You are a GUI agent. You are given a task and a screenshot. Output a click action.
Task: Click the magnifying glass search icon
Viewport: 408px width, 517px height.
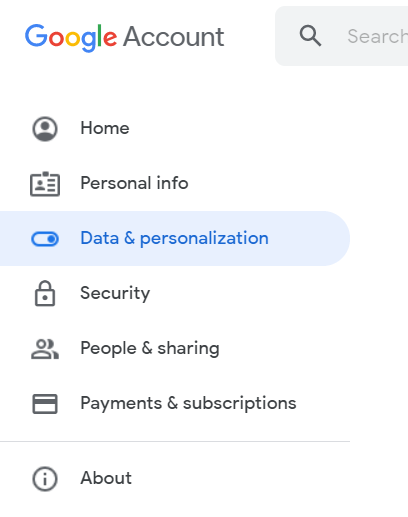point(310,36)
